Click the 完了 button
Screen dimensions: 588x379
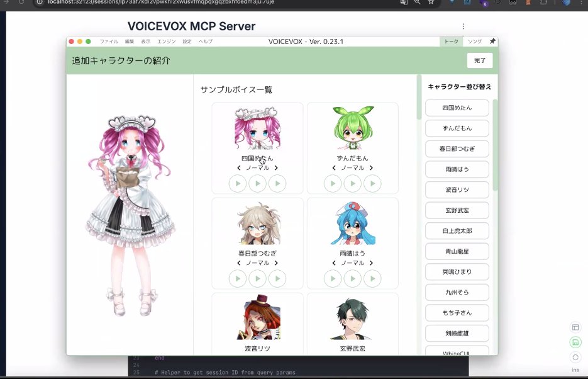click(480, 60)
